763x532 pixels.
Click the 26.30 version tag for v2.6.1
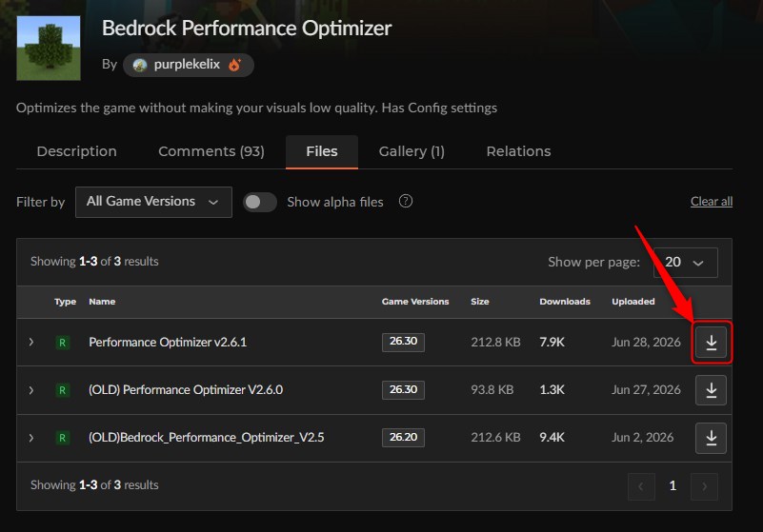pyautogui.click(x=403, y=342)
